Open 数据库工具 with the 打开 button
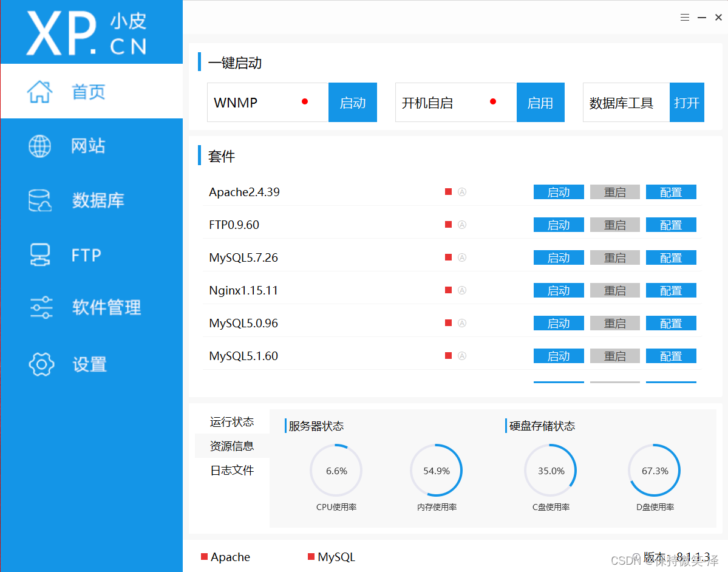728x572 pixels. pos(687,103)
